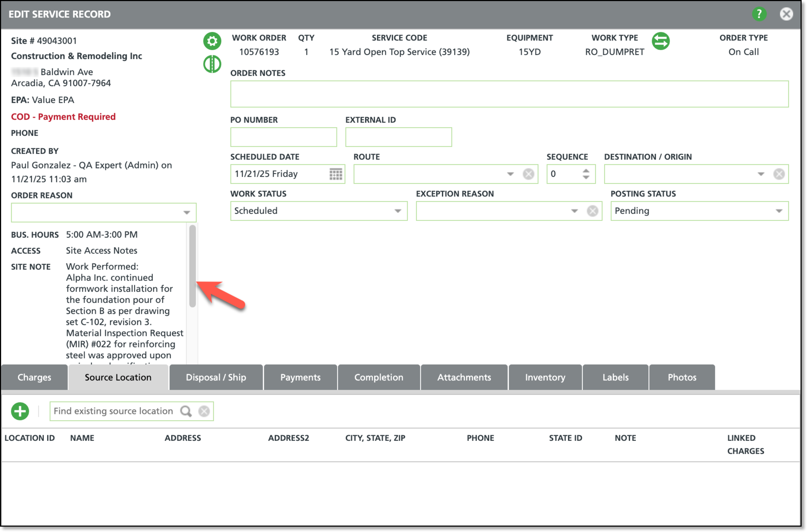Expand the Work Status dropdown
This screenshot has height=532, width=807.
398,211
